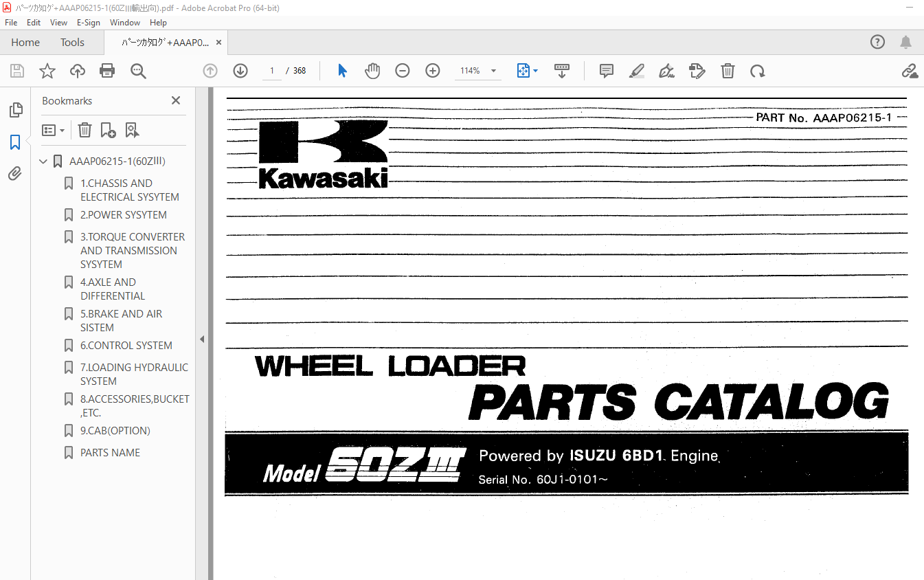Viewport: 924px width, 580px height.
Task: Find the current bookmark
Action: point(132,130)
